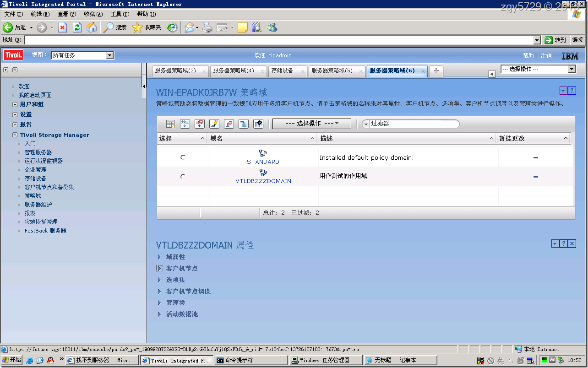Expand the 选项集 section
Viewport: 588px width, 368px height.
pyautogui.click(x=159, y=280)
